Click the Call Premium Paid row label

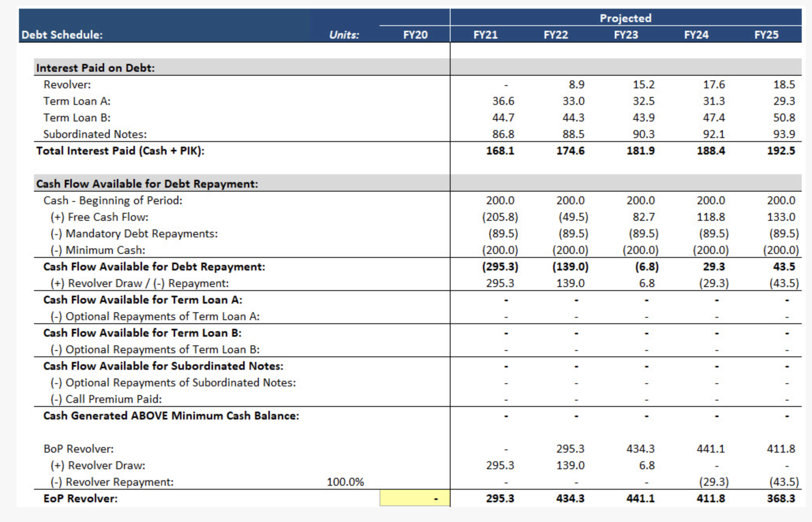coord(106,399)
